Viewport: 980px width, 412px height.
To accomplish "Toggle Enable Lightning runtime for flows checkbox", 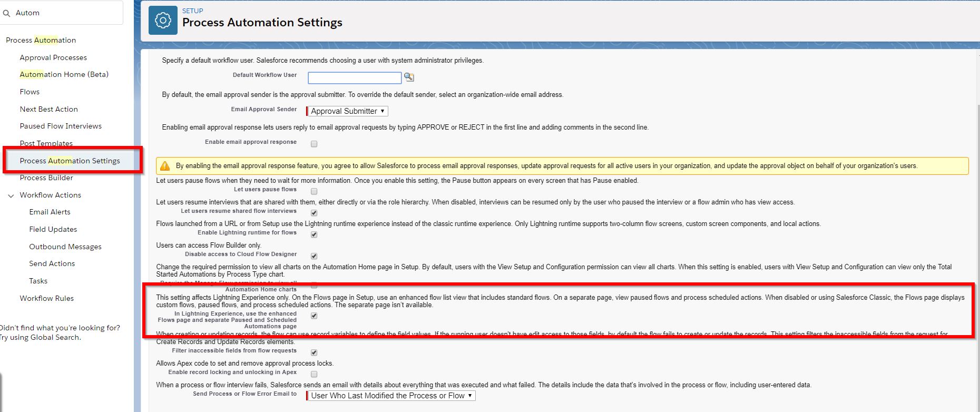I will click(314, 234).
